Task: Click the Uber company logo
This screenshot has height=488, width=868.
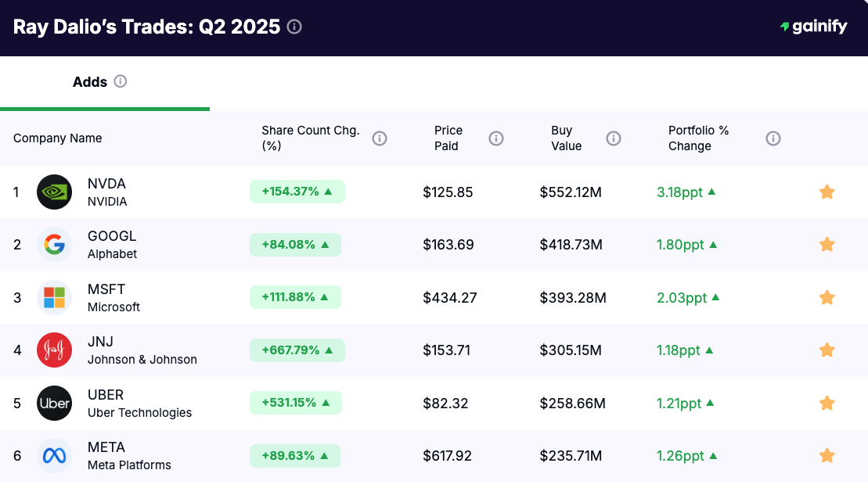Action: pyautogui.click(x=54, y=404)
